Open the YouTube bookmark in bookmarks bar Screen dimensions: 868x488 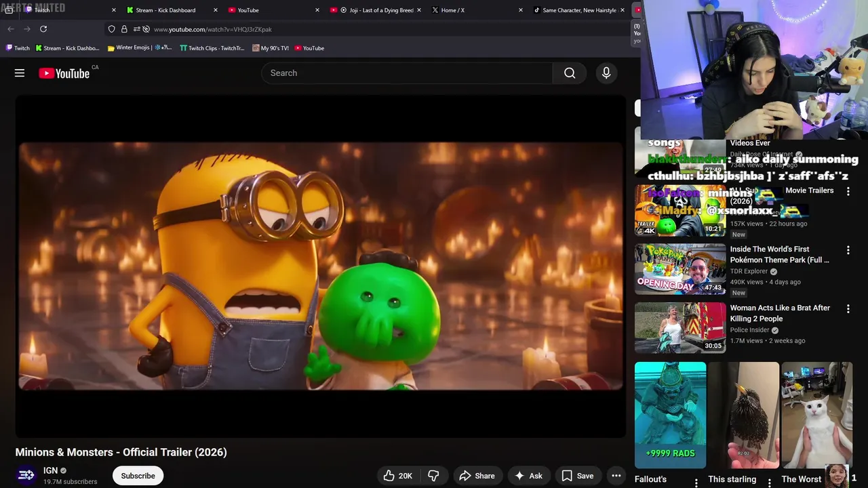coord(309,48)
